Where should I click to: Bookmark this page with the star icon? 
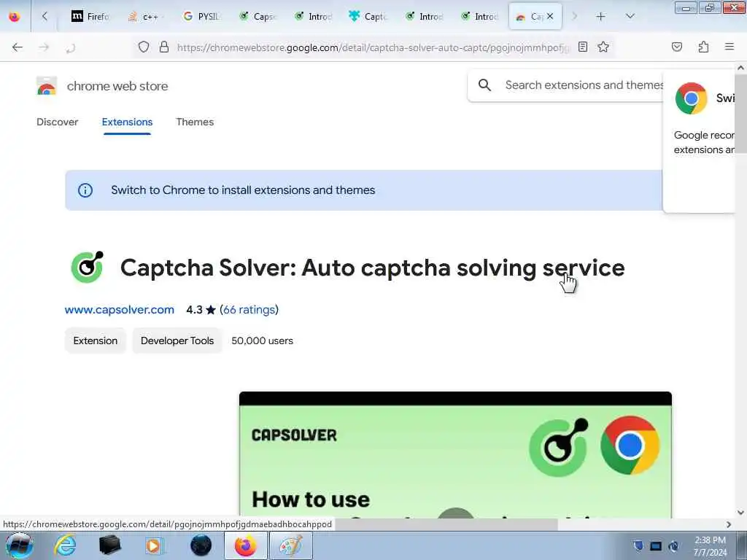point(603,47)
